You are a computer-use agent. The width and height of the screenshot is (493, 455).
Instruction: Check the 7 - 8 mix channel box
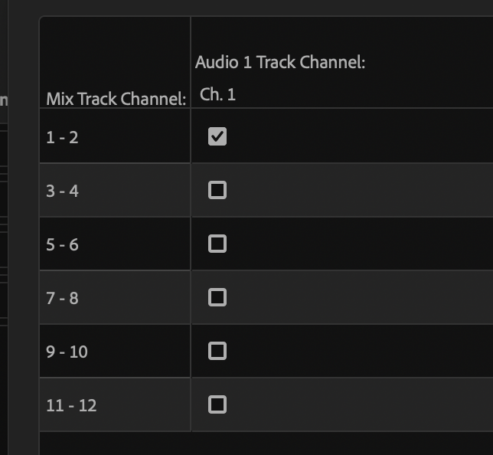pos(217,297)
